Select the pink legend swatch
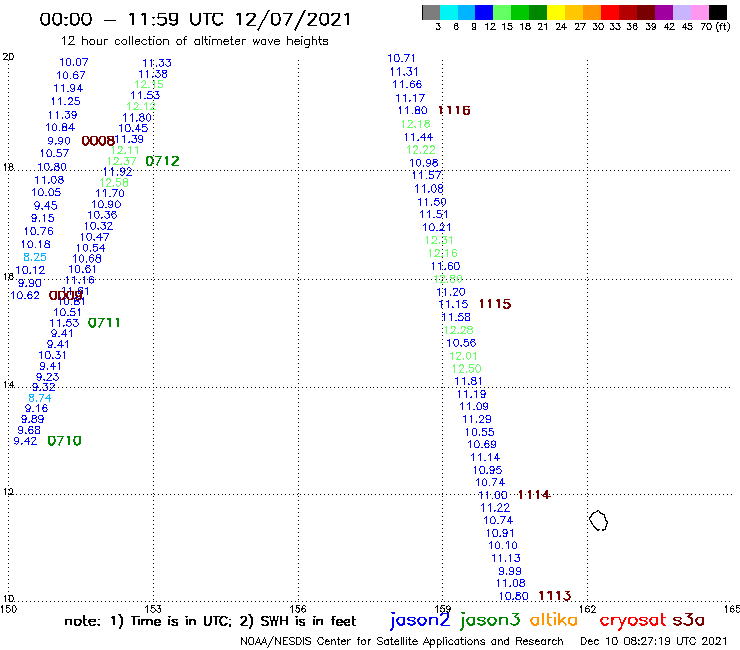Viewport: 740px width, 650px height. click(700, 12)
